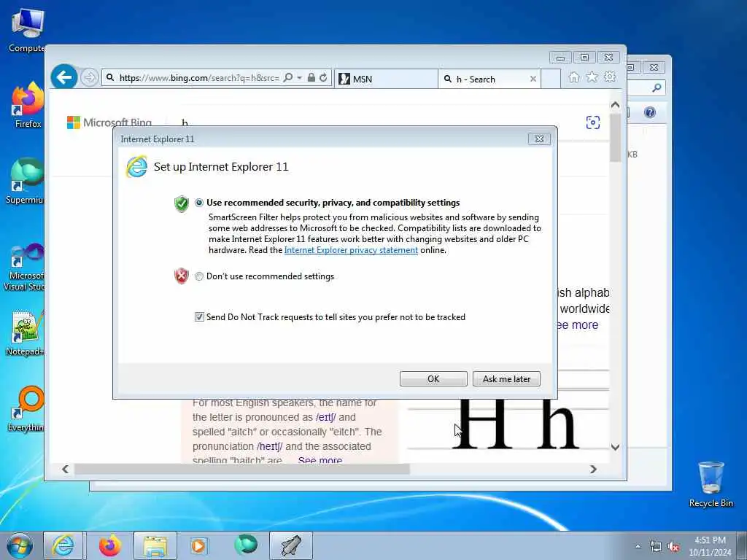
Task: Click horizontal scrollbar right arrow
Action: click(593, 469)
